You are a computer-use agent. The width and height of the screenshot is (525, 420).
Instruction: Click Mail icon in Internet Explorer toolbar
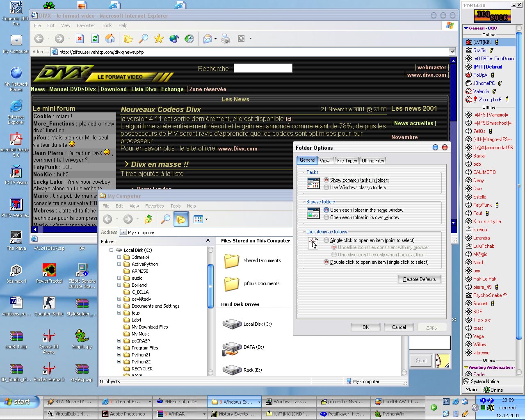tap(208, 39)
